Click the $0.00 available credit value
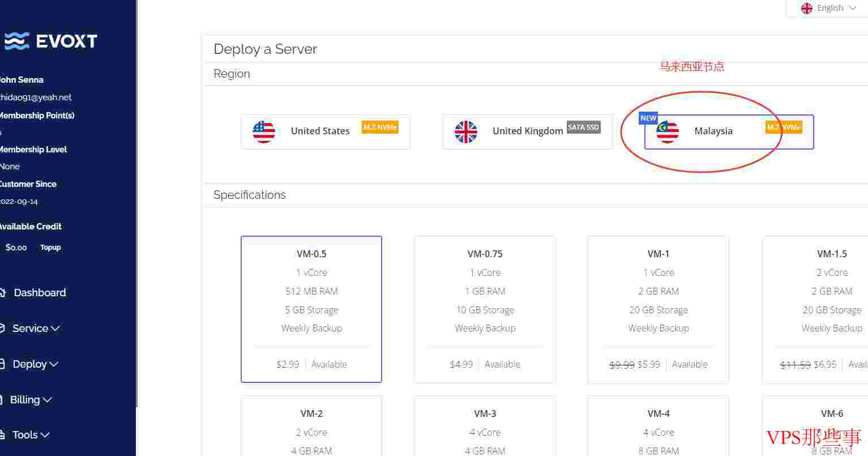 16,248
